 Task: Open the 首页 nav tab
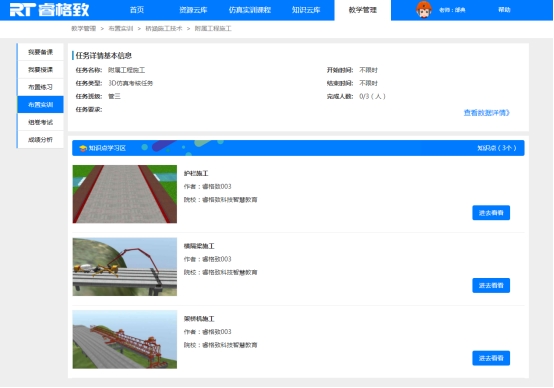pyautogui.click(x=137, y=10)
